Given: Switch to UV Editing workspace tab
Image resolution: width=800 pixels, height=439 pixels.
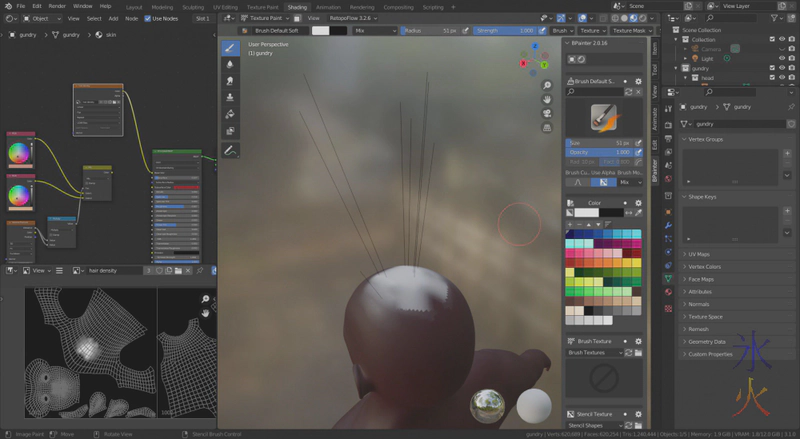Looking at the screenshot, I should tap(225, 7).
